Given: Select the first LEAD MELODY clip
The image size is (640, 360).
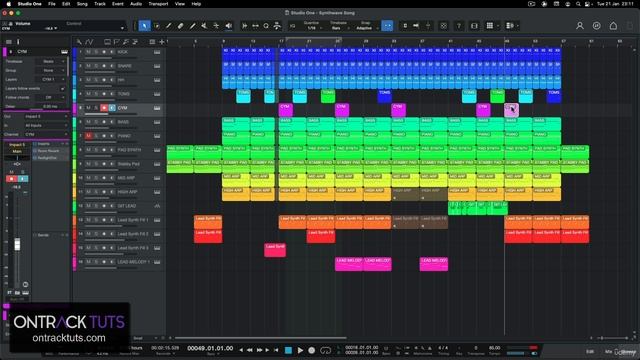Looking at the screenshot, I should pyautogui.click(x=349, y=264).
